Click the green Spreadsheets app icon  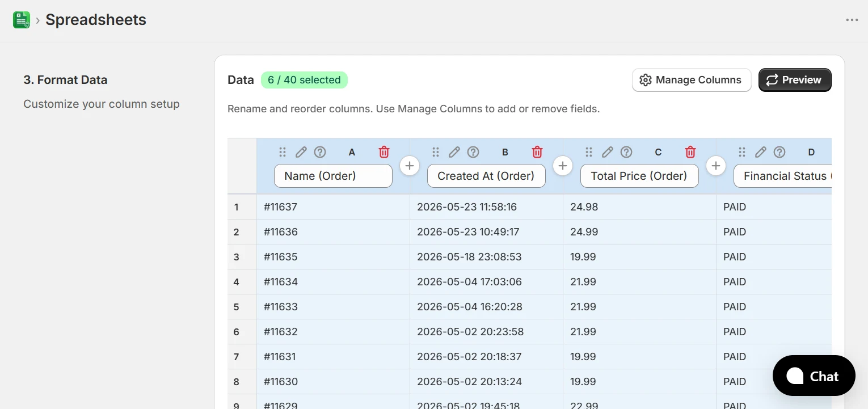tap(22, 20)
